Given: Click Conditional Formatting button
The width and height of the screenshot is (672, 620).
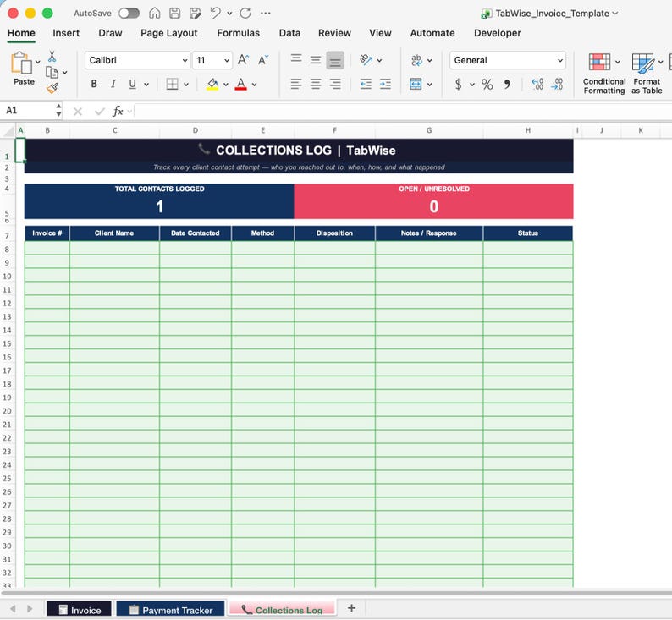Looking at the screenshot, I should pyautogui.click(x=603, y=73).
